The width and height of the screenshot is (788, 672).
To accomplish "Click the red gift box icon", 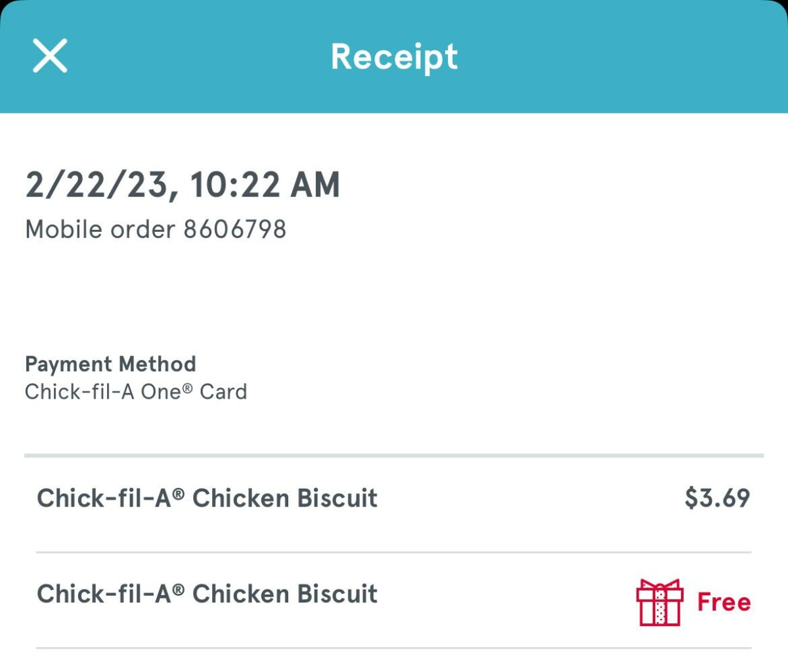I will coord(660,602).
